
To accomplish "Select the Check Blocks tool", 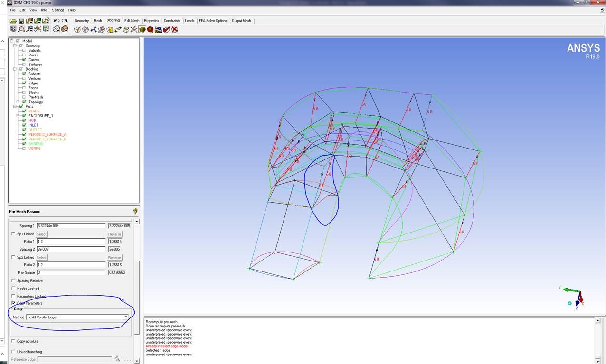I will point(166,29).
